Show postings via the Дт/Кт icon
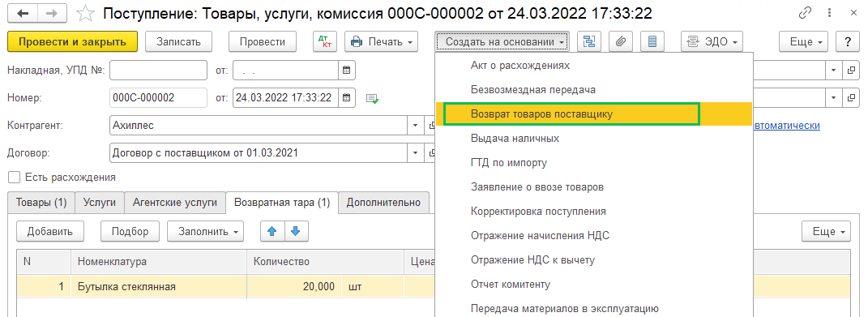This screenshot has width=868, height=317. pos(324,41)
